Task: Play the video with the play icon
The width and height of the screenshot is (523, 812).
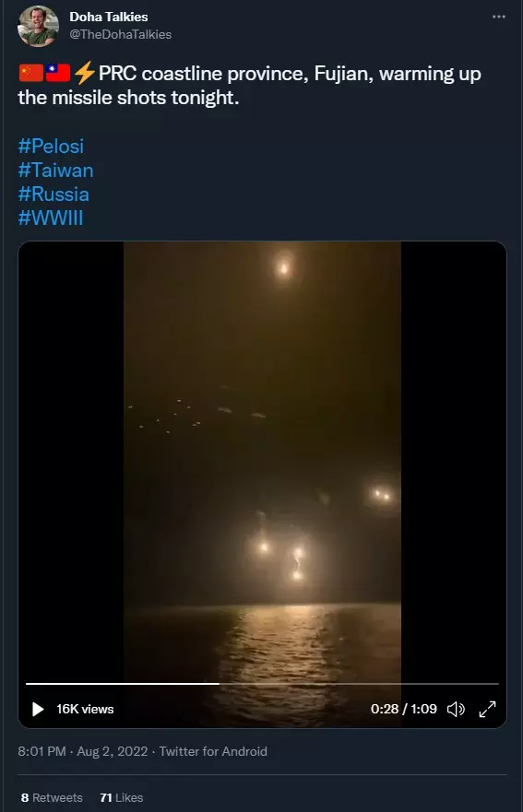Action: tap(38, 709)
